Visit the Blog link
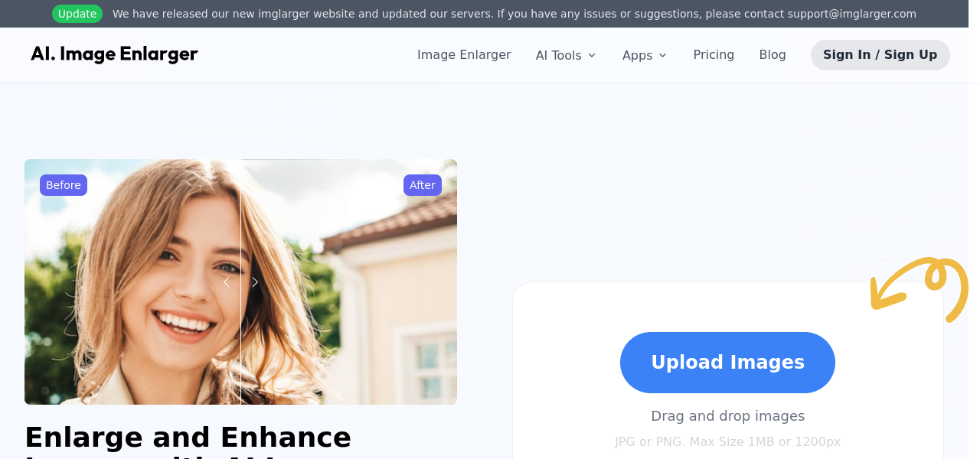The height and width of the screenshot is (459, 980). tap(773, 54)
